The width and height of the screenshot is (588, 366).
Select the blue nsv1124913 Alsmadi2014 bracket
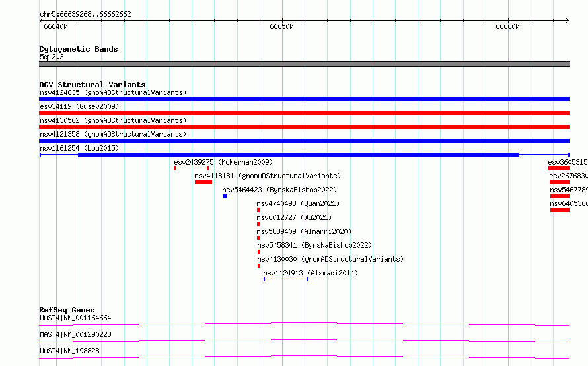coord(286,279)
